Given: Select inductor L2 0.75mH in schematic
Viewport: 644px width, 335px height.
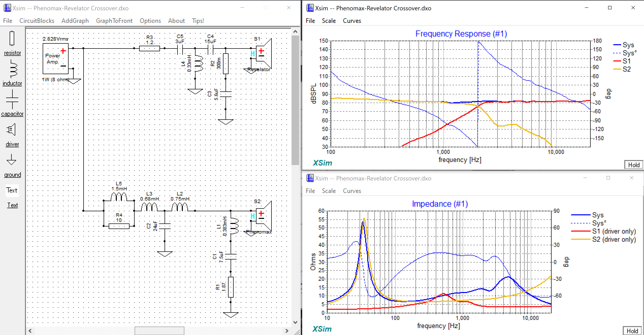Looking at the screenshot, I should 180,207.
